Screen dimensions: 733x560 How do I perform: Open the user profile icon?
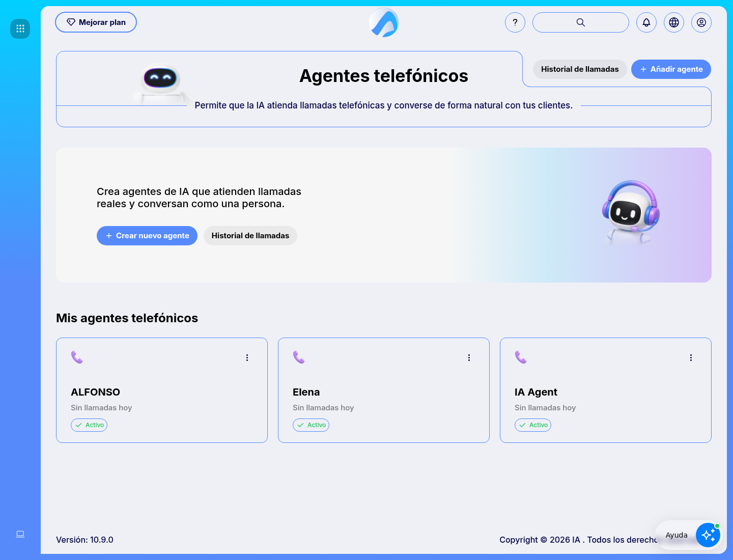coord(701,22)
